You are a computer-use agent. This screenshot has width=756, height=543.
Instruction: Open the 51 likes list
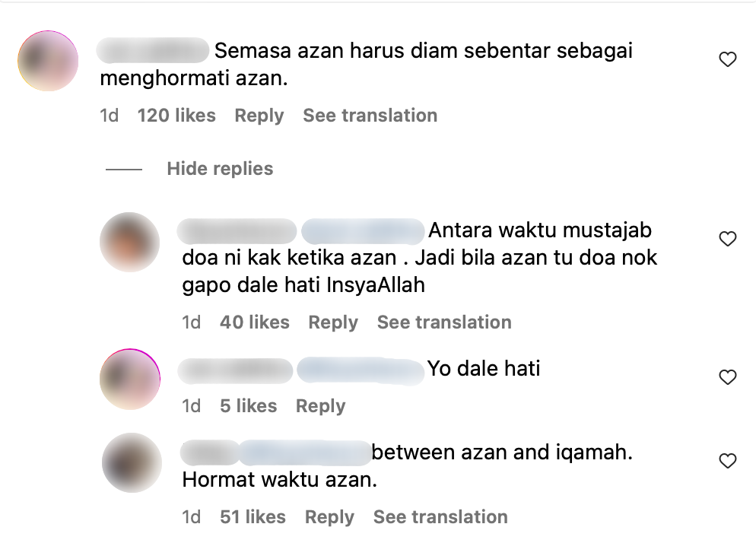pyautogui.click(x=253, y=517)
